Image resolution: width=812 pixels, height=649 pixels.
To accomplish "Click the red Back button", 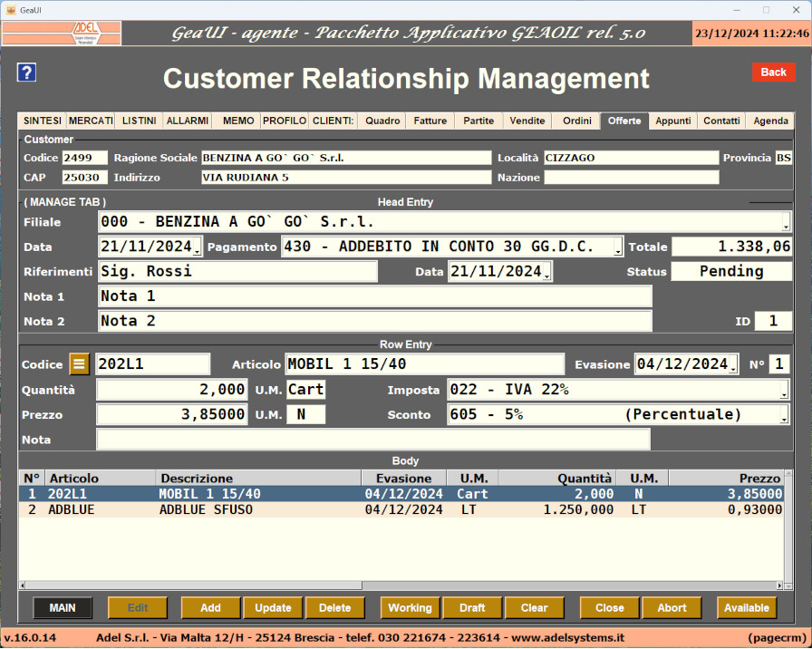I will point(773,73).
